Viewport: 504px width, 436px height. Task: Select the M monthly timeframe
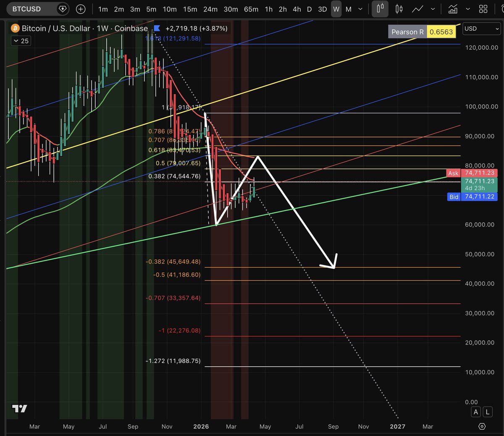tap(349, 9)
